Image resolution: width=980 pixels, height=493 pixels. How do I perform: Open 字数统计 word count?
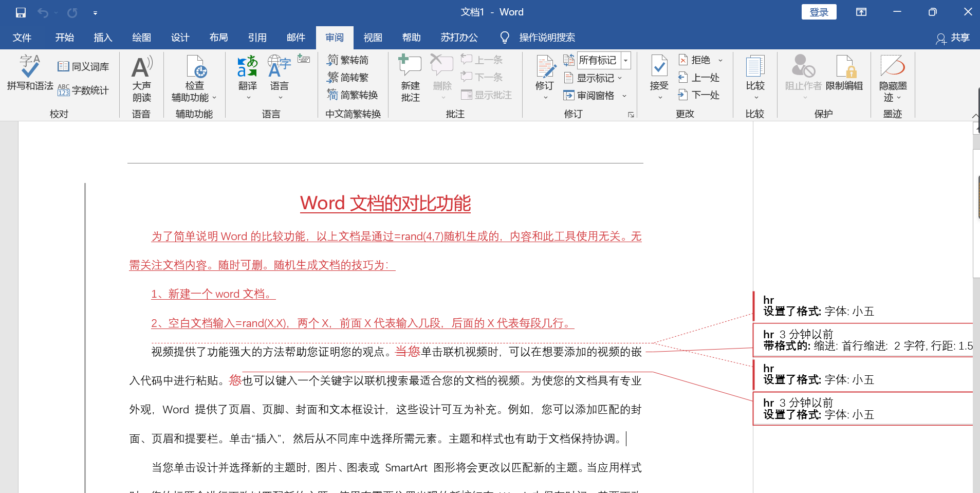pyautogui.click(x=83, y=90)
